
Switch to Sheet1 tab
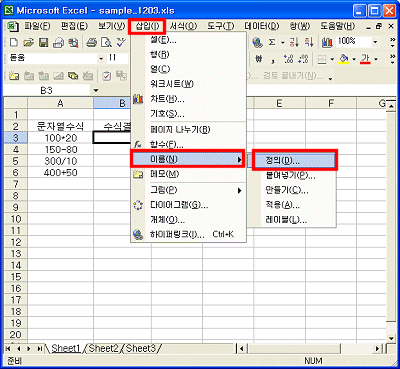[x=66, y=348]
